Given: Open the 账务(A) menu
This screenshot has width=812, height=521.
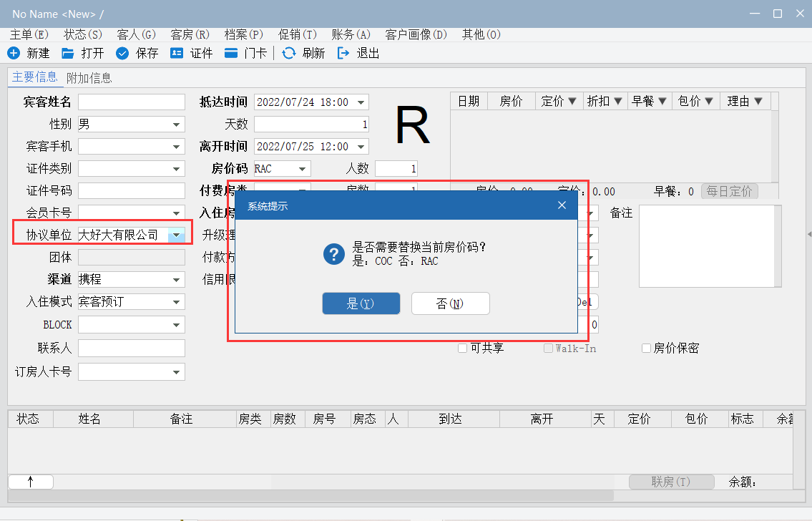Looking at the screenshot, I should (351, 34).
